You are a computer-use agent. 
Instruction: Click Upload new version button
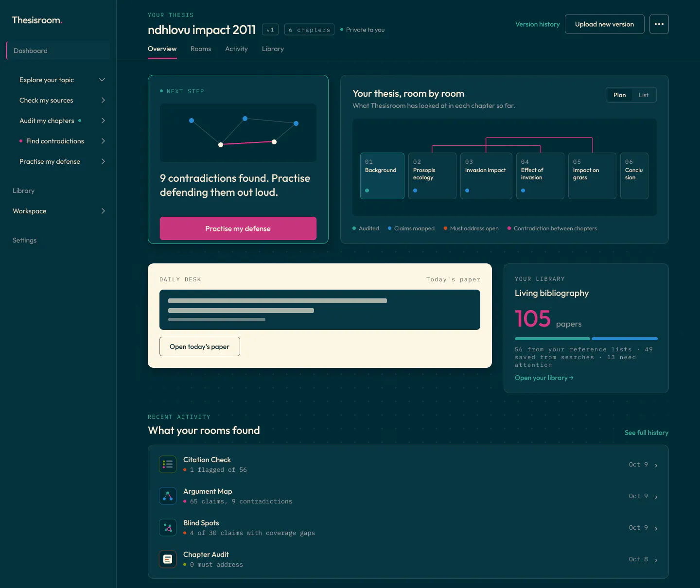coord(605,24)
